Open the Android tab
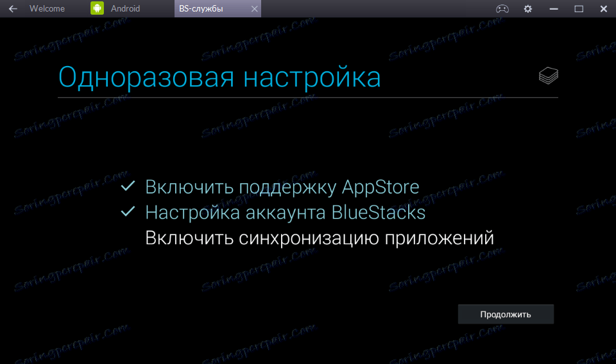The width and height of the screenshot is (616, 364). tap(125, 8)
